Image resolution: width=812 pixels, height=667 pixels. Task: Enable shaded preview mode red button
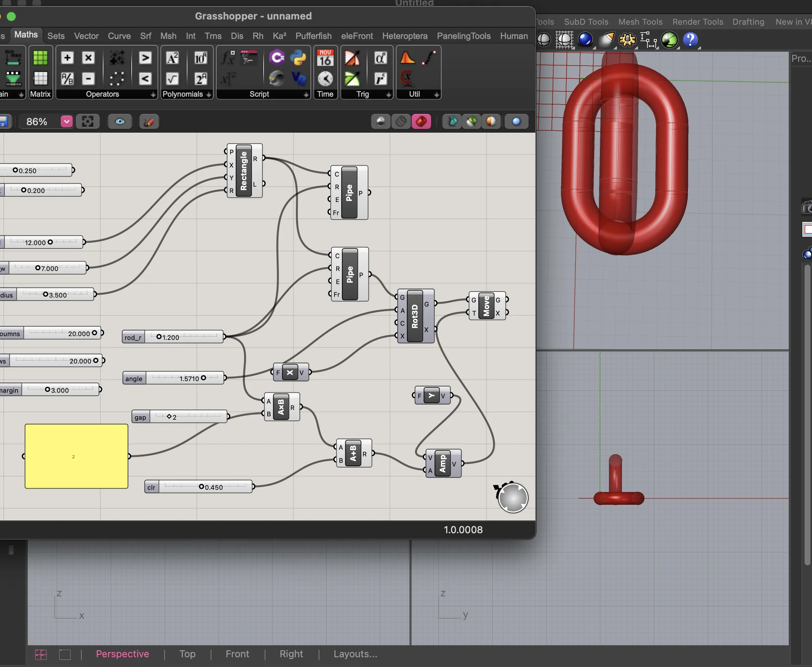421,122
